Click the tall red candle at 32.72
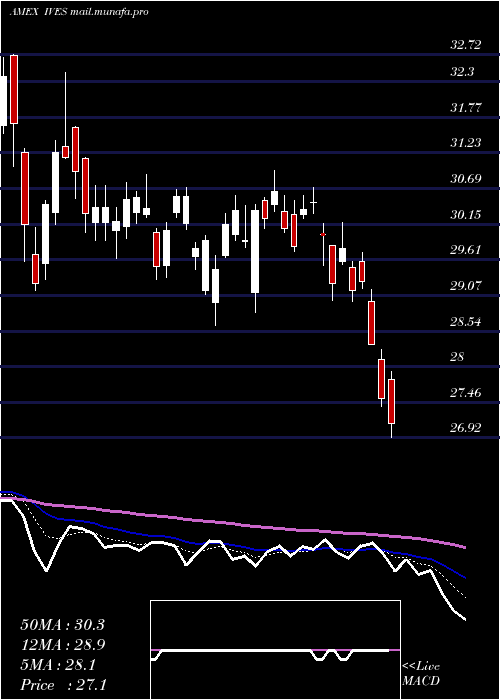This screenshot has height=700, width=500. click(x=14, y=89)
